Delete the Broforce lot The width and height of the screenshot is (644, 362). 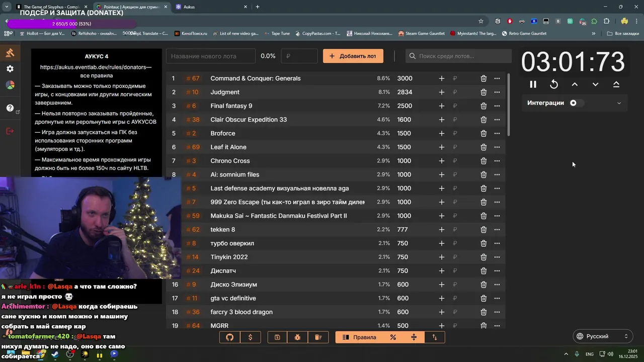(484, 133)
